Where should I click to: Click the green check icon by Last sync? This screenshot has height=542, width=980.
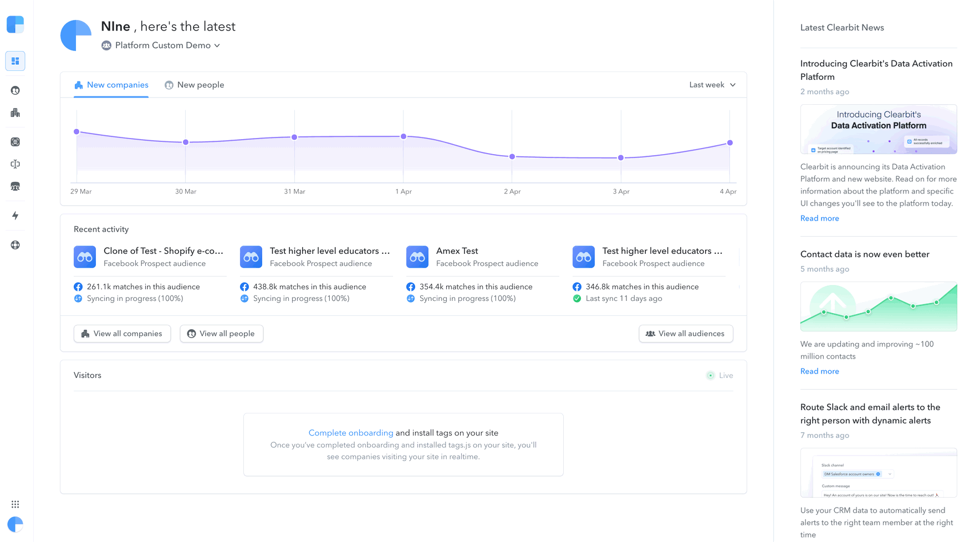(x=577, y=299)
